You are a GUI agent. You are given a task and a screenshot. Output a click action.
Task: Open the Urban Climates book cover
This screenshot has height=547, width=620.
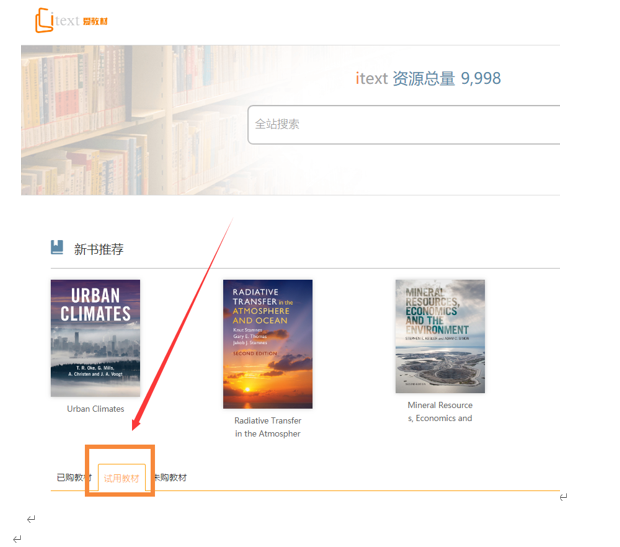click(95, 338)
